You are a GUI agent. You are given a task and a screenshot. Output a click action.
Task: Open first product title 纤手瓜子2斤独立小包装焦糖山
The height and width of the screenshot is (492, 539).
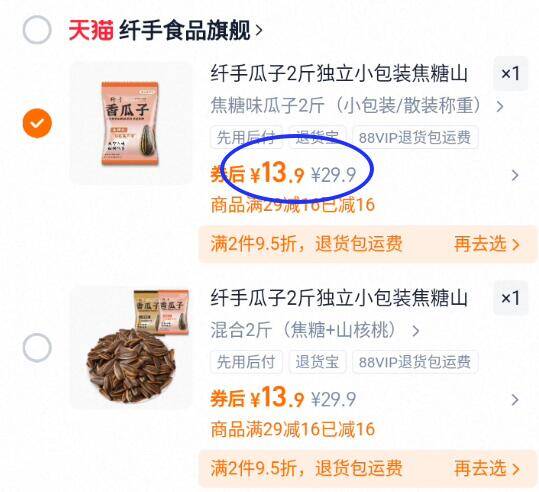tap(339, 74)
